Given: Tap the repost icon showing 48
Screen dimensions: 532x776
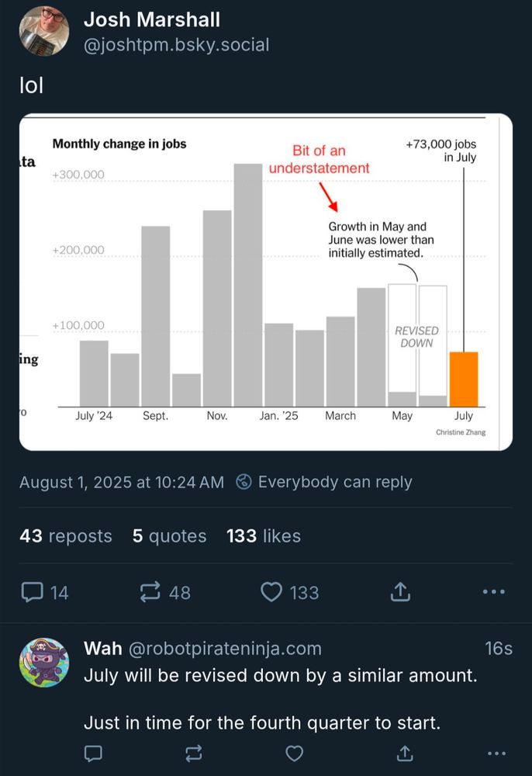Looking at the screenshot, I should tap(150, 592).
